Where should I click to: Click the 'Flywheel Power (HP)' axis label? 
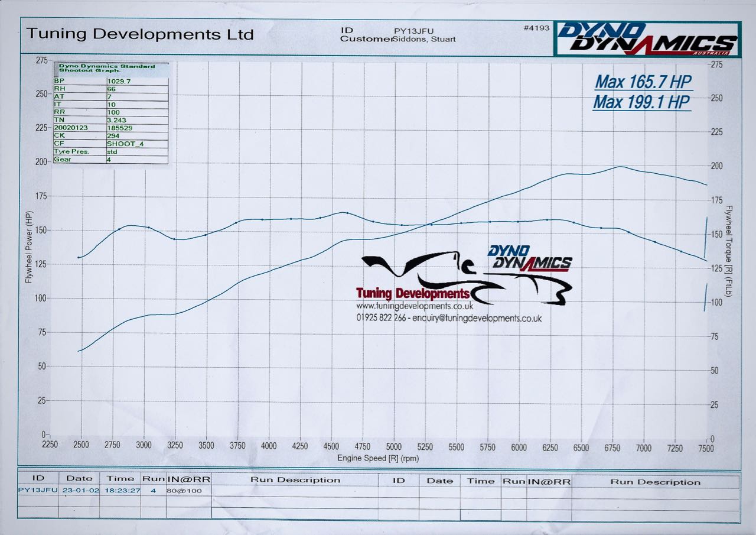[x=28, y=248]
